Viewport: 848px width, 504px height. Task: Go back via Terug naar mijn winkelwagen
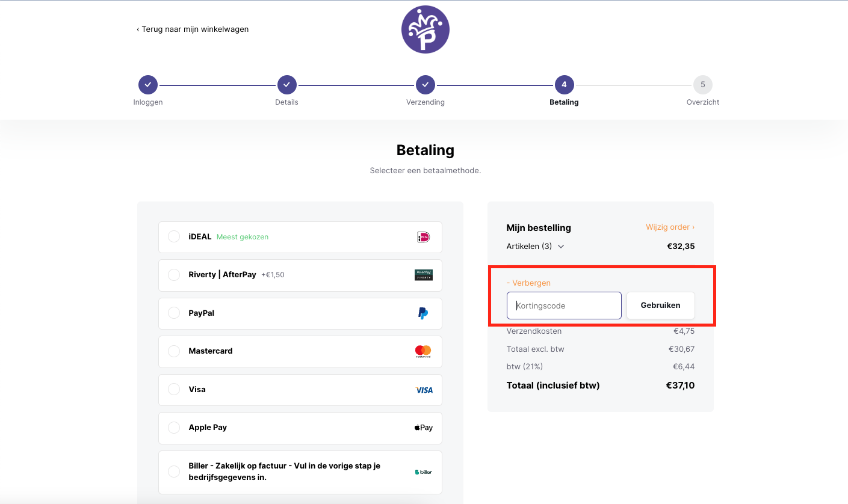point(193,29)
